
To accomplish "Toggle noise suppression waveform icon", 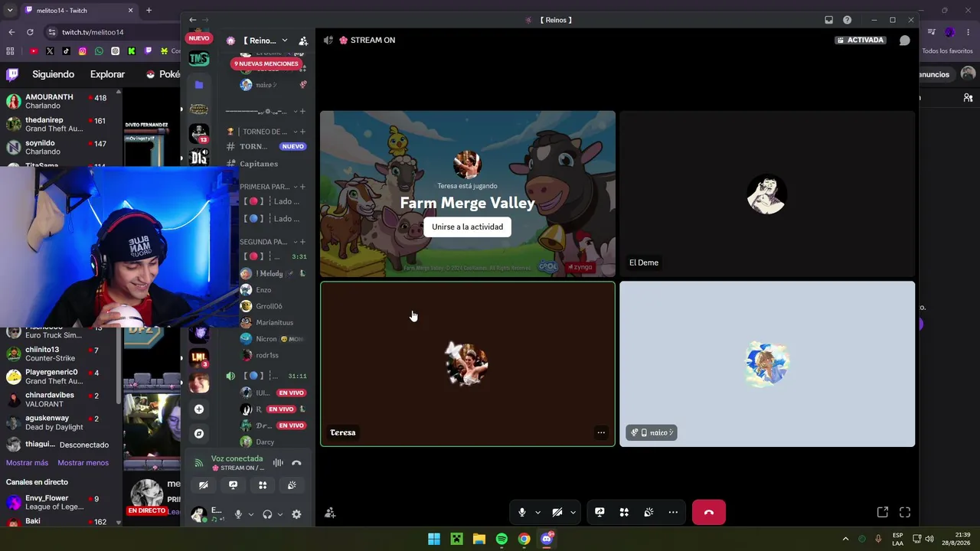I will click(x=278, y=463).
